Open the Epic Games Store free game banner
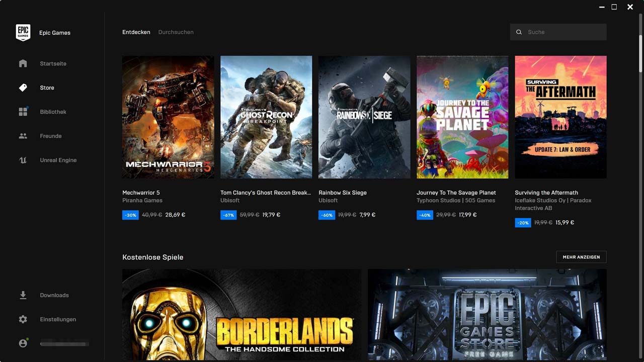Image resolution: width=644 pixels, height=362 pixels. [487, 315]
